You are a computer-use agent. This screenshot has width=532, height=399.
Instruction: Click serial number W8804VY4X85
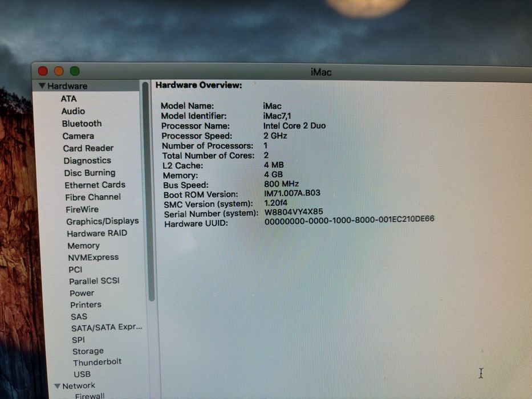(294, 212)
